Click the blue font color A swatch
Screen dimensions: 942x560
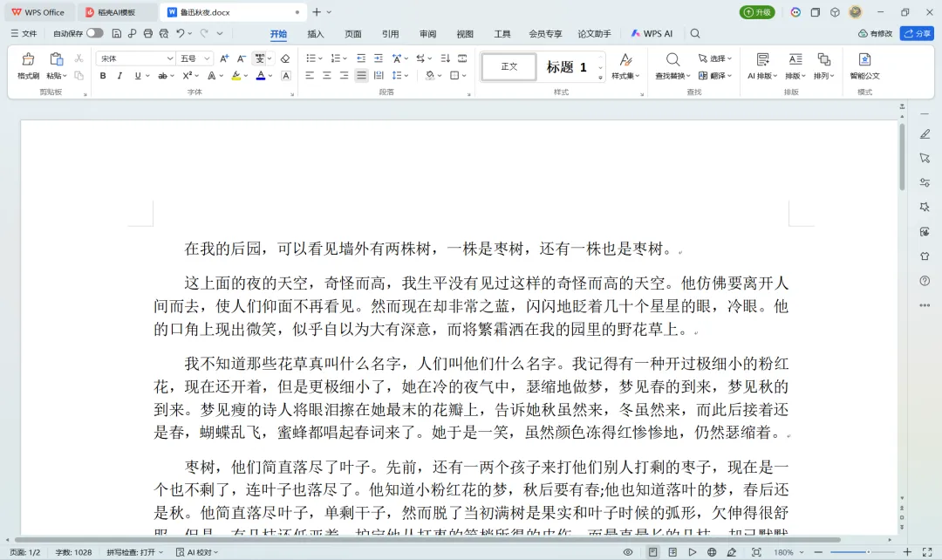click(x=261, y=76)
